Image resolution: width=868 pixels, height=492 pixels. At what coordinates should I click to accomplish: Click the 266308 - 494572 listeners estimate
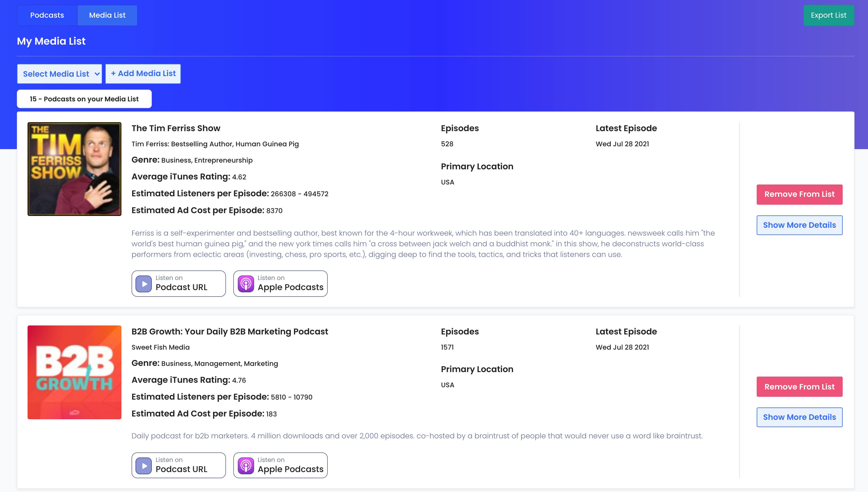(x=300, y=194)
